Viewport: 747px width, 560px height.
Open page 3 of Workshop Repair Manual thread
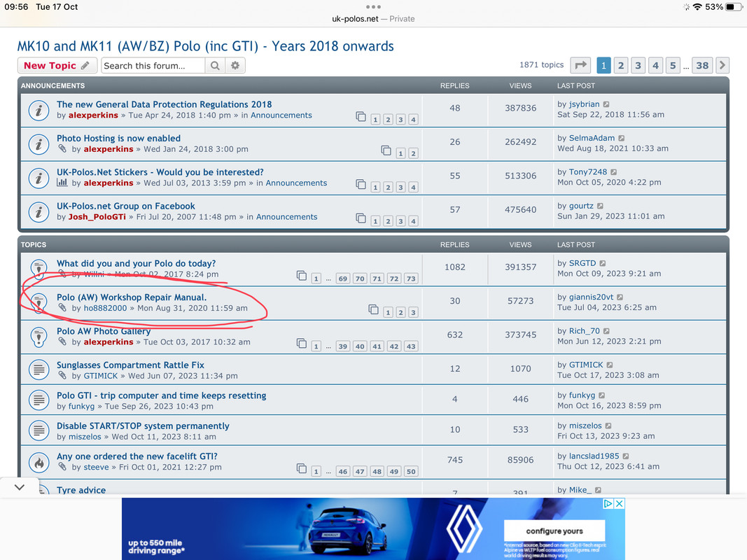pos(413,312)
